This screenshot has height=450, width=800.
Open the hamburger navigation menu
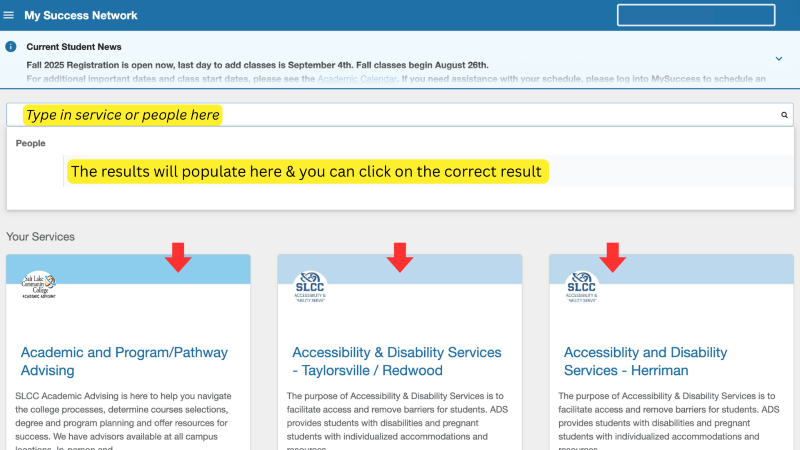pos(9,15)
